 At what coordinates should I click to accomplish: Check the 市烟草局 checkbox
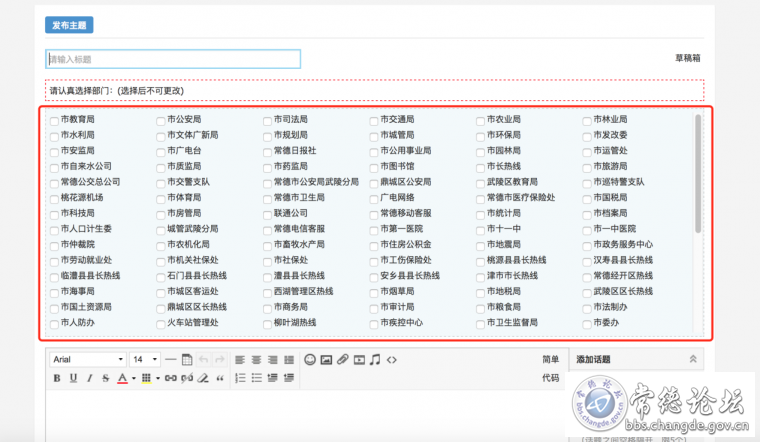pyautogui.click(x=374, y=293)
